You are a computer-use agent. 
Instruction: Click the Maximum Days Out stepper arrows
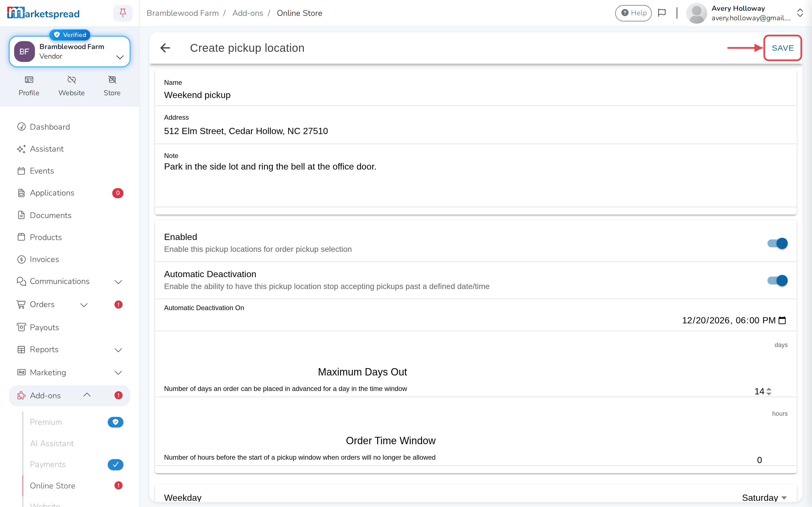769,391
